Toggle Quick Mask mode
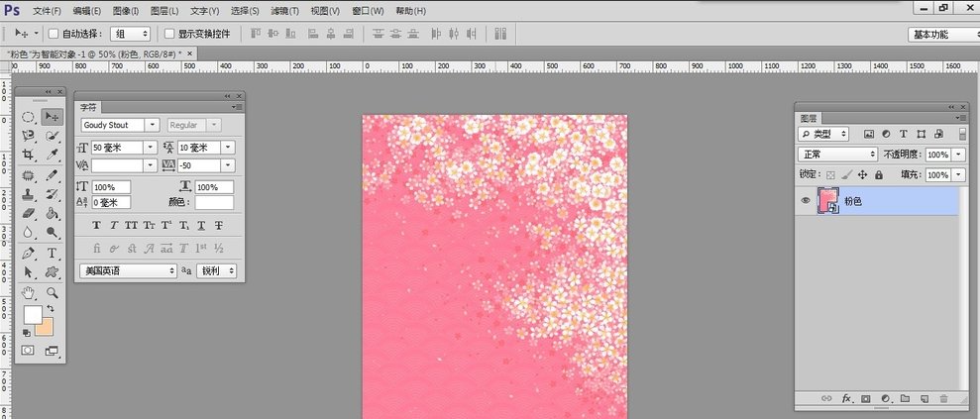980x419 pixels. click(x=28, y=351)
